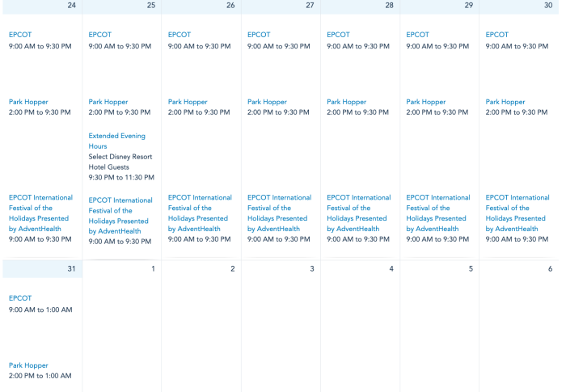Click Park Hopper link on the 31st
The image size is (566, 392).
(28, 365)
